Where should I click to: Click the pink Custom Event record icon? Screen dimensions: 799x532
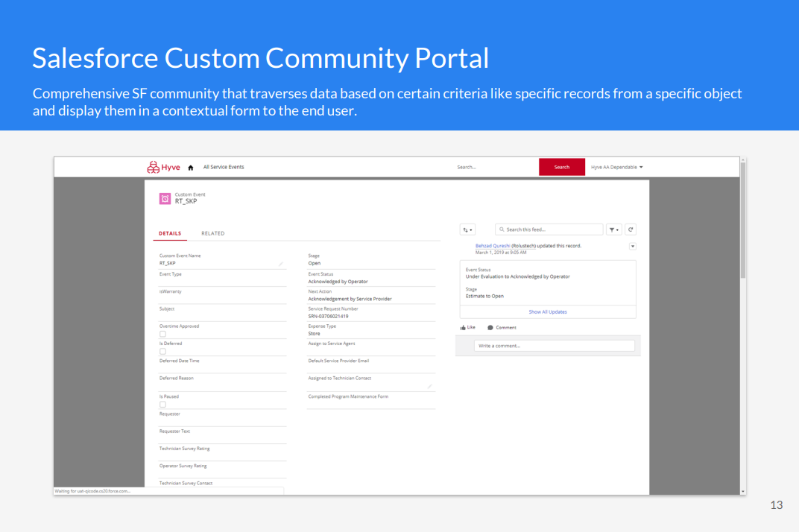[165, 199]
